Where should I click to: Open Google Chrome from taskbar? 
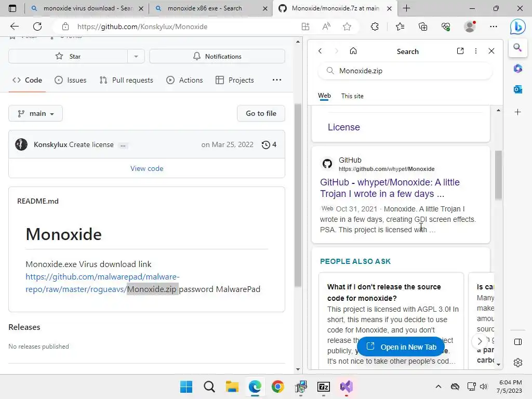[277, 387]
